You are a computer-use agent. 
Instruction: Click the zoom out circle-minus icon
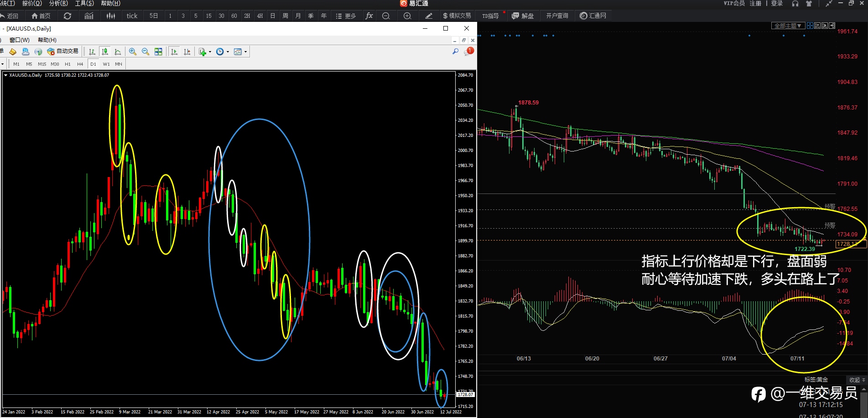(386, 16)
